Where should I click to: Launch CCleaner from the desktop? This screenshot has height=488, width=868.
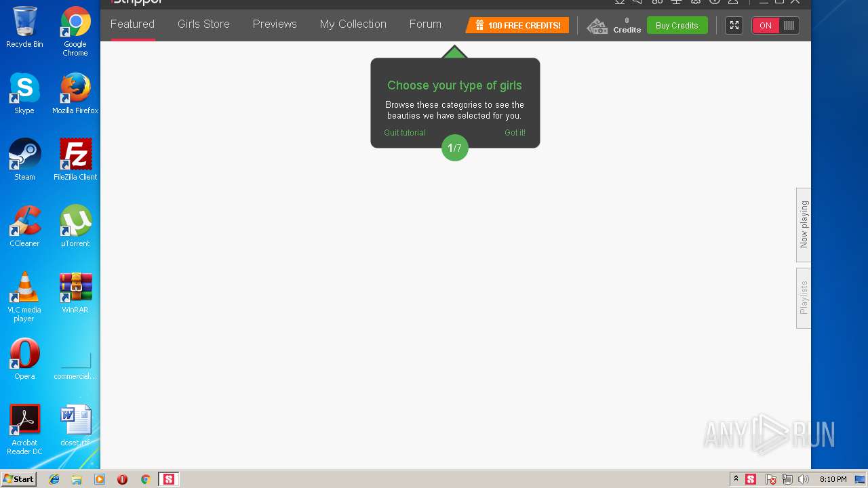[x=24, y=226]
